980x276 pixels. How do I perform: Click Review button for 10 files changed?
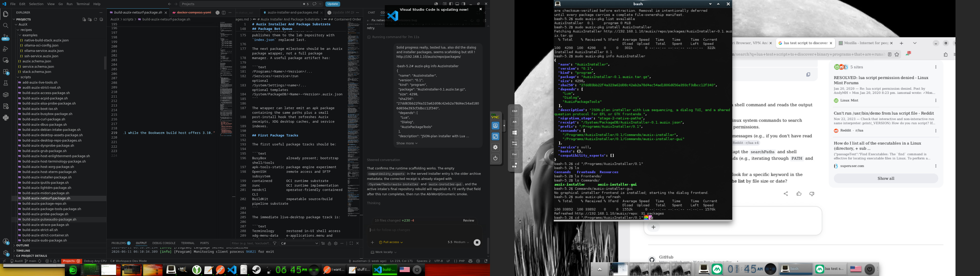tap(468, 221)
